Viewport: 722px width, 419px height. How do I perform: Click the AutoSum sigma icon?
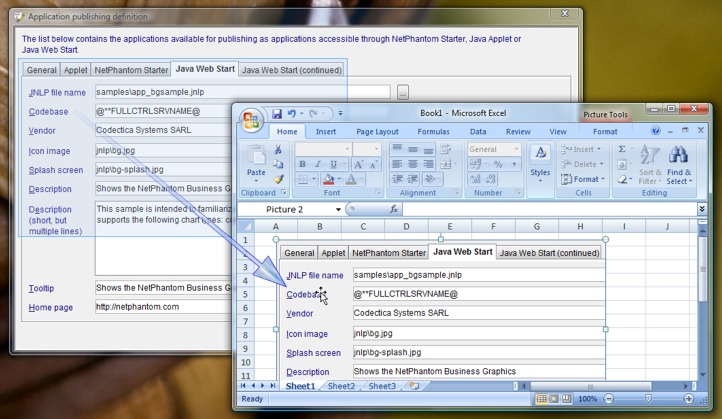tap(622, 149)
